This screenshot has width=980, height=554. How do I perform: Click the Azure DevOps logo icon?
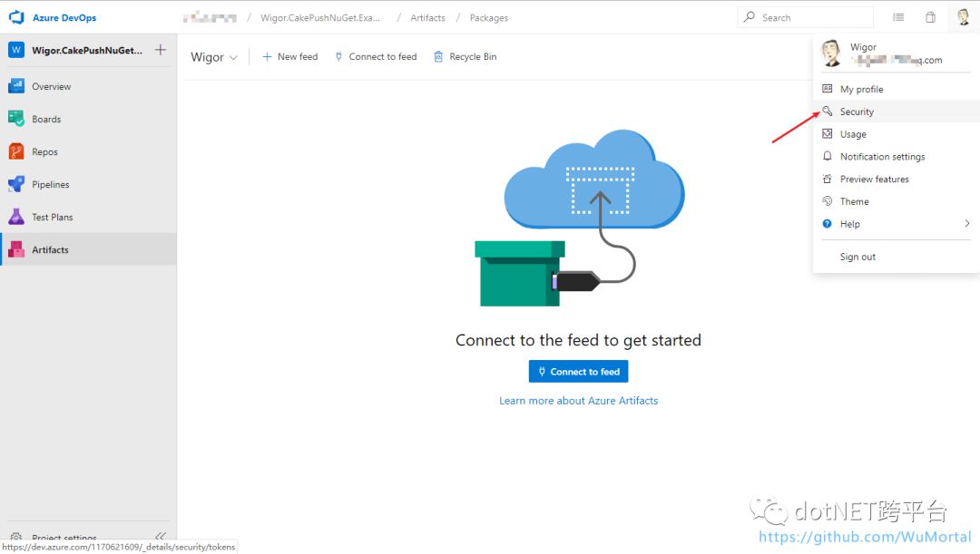pos(16,17)
